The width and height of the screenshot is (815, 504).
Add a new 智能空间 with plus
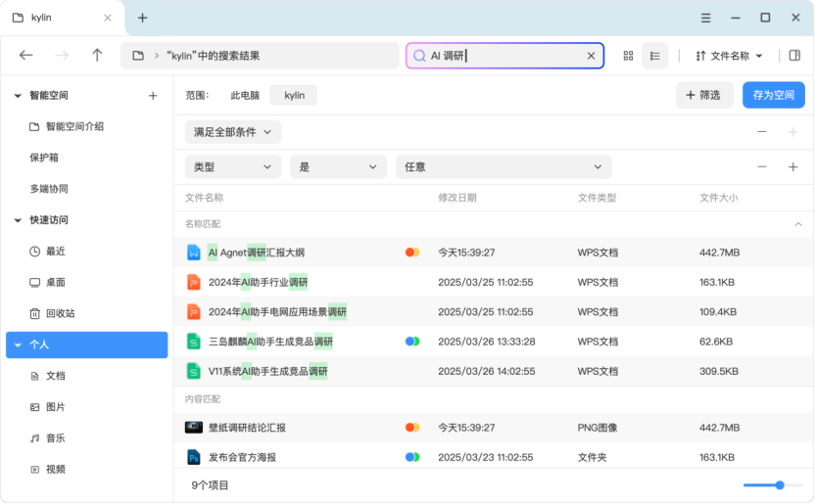(153, 96)
